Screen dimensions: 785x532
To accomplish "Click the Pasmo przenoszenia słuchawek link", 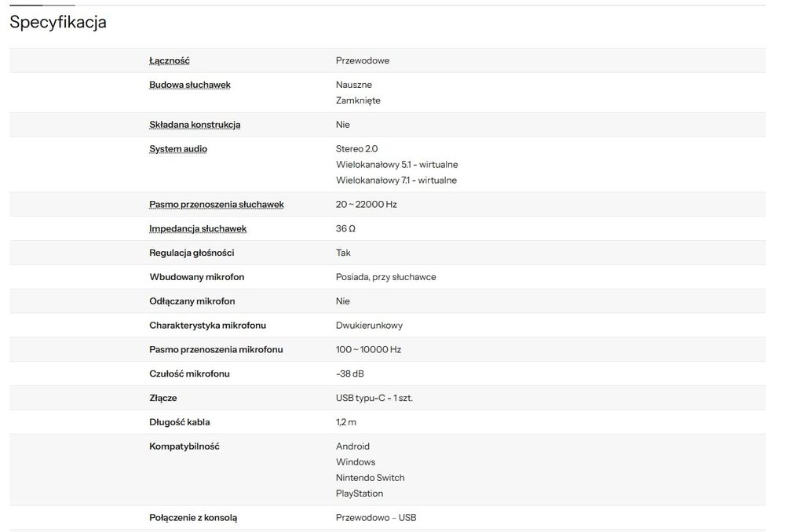I will pyautogui.click(x=216, y=205).
